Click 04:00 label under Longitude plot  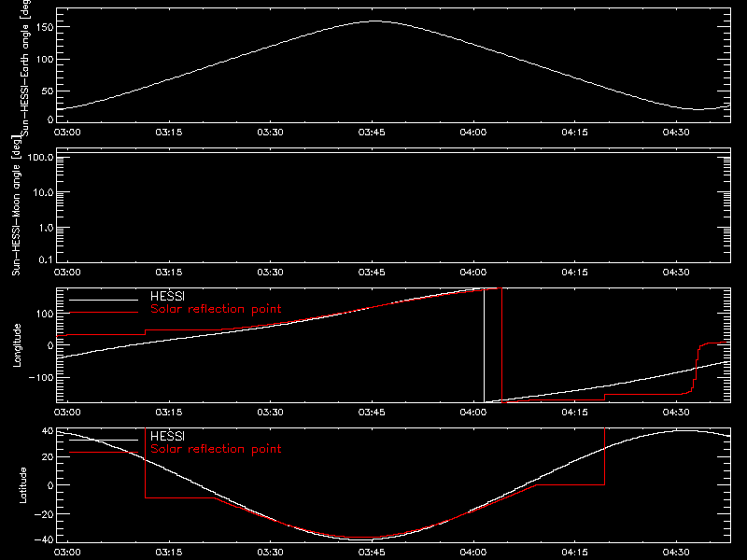pos(473,413)
